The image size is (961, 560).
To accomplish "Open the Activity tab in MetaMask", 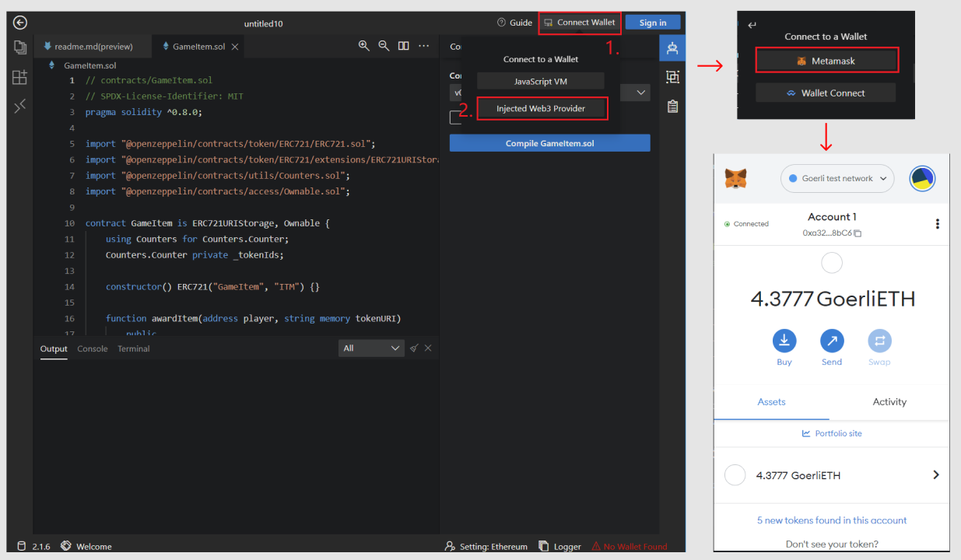I will [889, 402].
